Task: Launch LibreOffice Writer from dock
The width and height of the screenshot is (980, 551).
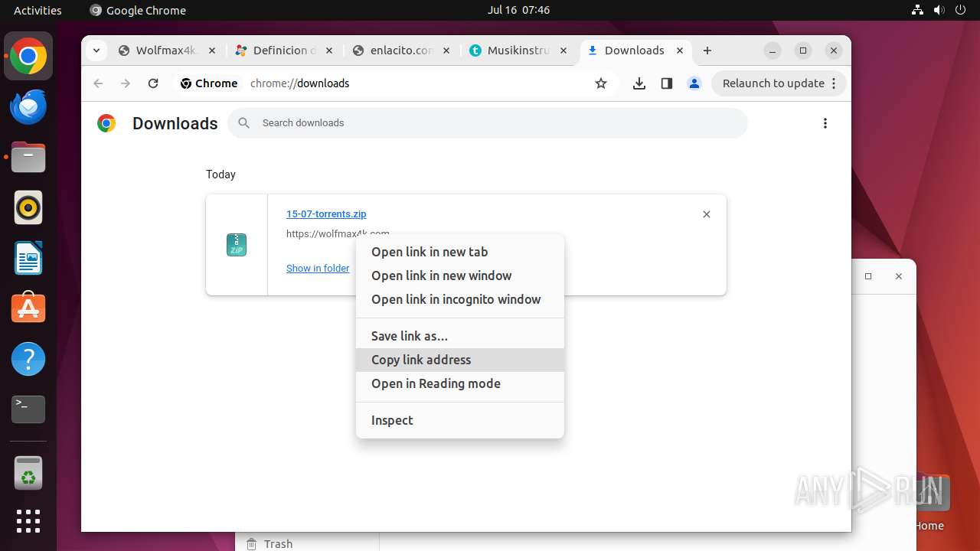Action: click(x=28, y=258)
